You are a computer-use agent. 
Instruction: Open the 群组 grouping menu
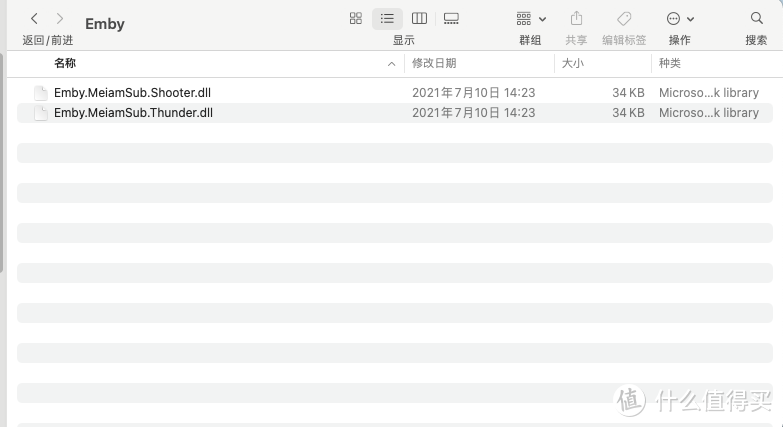pyautogui.click(x=531, y=19)
